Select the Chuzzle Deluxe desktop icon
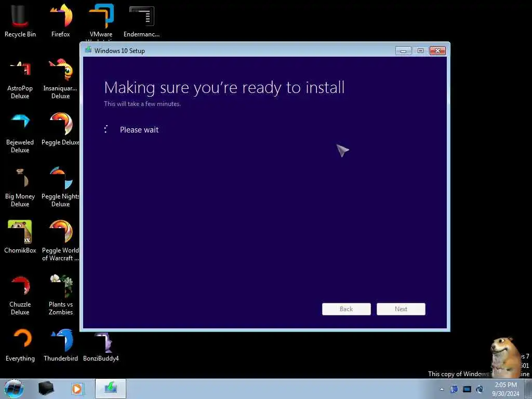The height and width of the screenshot is (399, 532). coord(20,295)
